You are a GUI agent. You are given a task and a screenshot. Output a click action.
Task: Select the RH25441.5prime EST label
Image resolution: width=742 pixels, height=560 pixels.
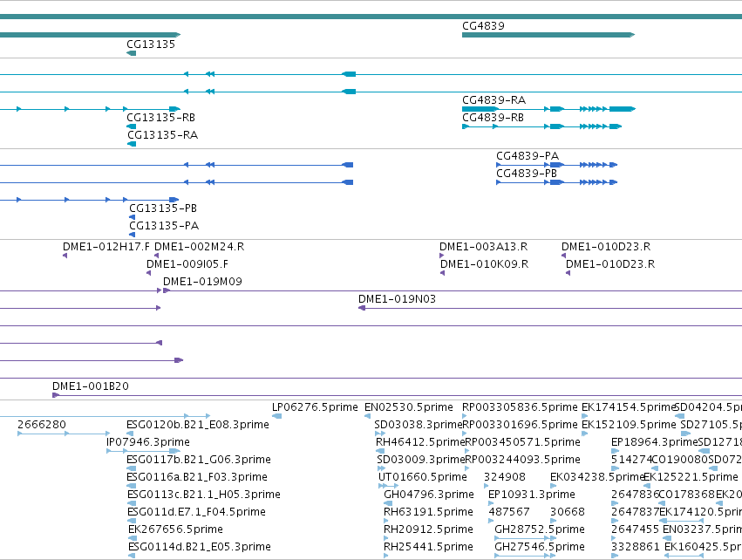(428, 547)
